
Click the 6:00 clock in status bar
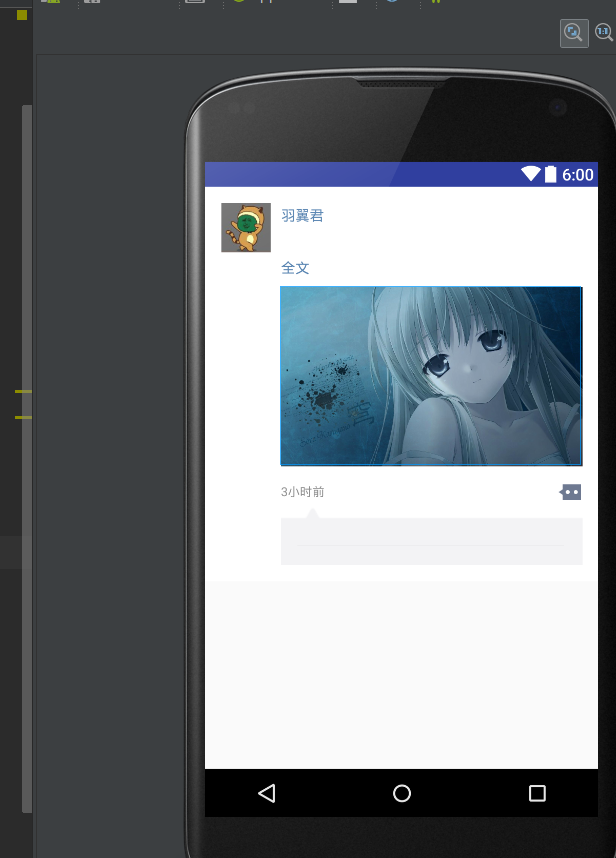pos(578,175)
